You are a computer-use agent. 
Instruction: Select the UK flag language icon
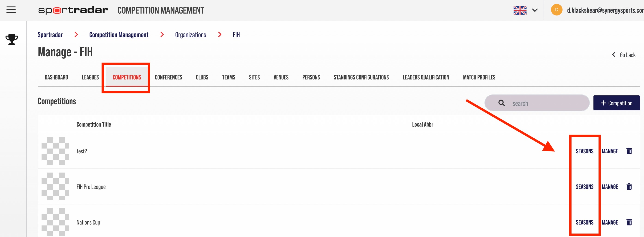(520, 10)
